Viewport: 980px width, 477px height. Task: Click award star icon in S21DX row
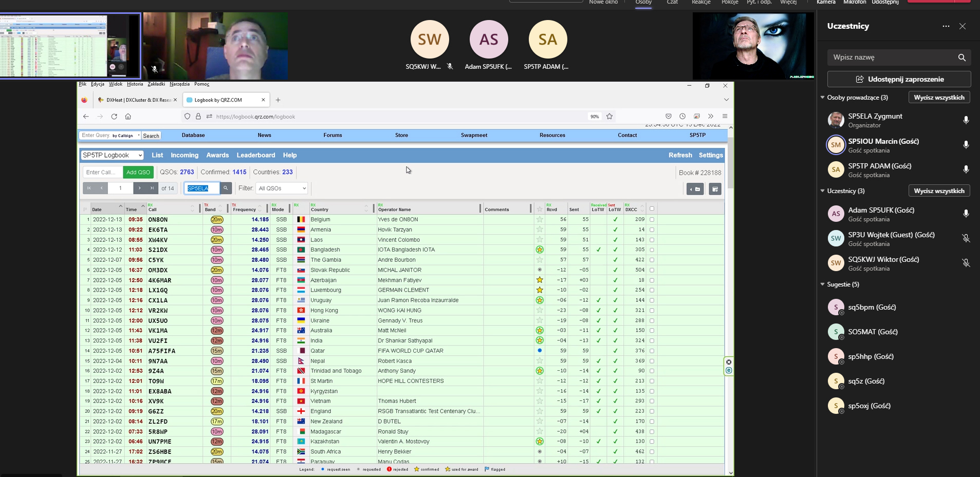tap(540, 250)
